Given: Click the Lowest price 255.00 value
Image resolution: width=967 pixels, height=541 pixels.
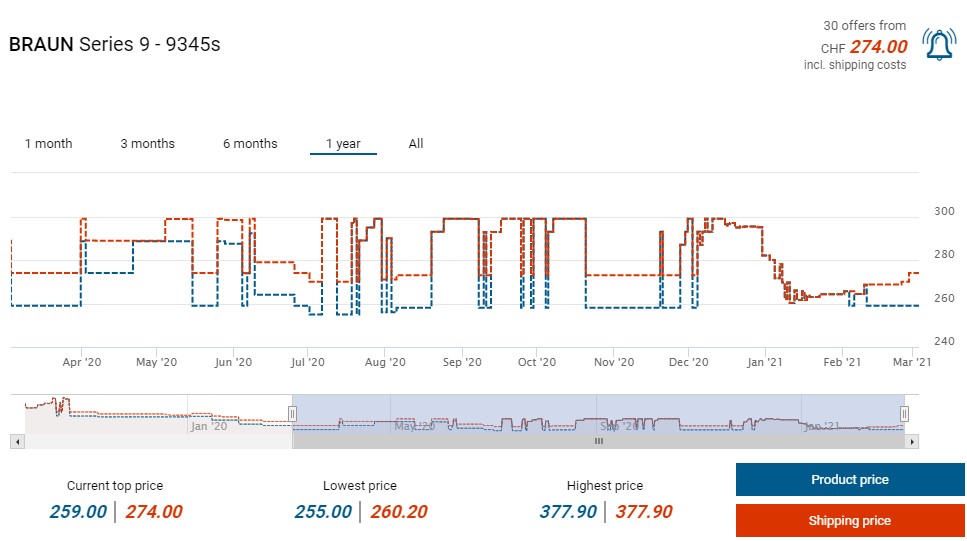Looking at the screenshot, I should 323,512.
